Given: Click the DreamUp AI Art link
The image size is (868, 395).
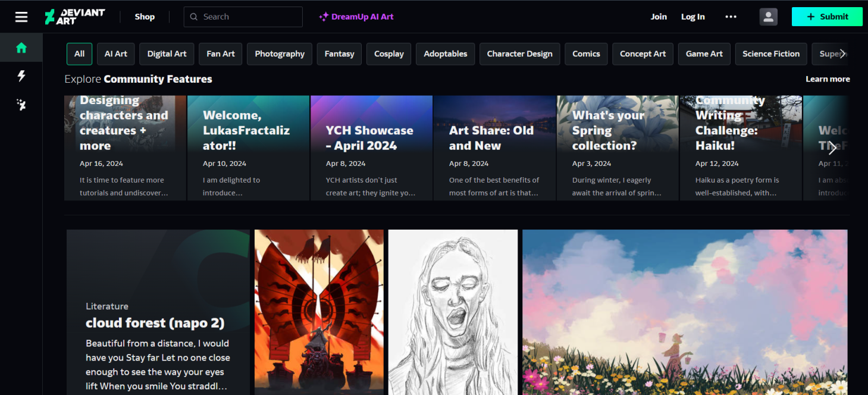Looking at the screenshot, I should (x=356, y=17).
